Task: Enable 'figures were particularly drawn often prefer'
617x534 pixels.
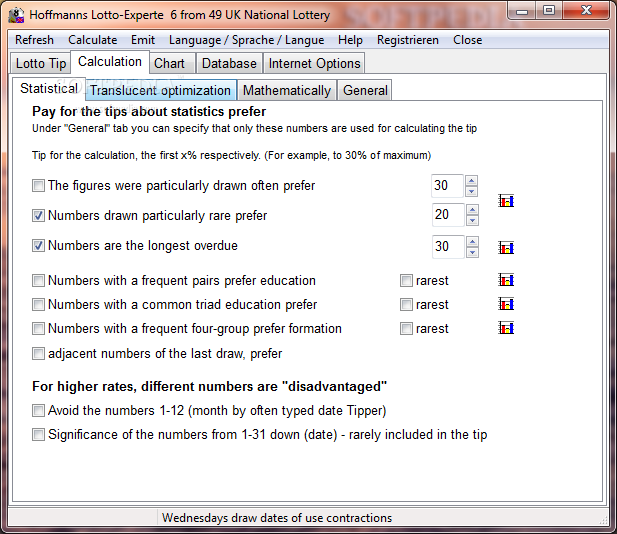Action: click(x=38, y=185)
